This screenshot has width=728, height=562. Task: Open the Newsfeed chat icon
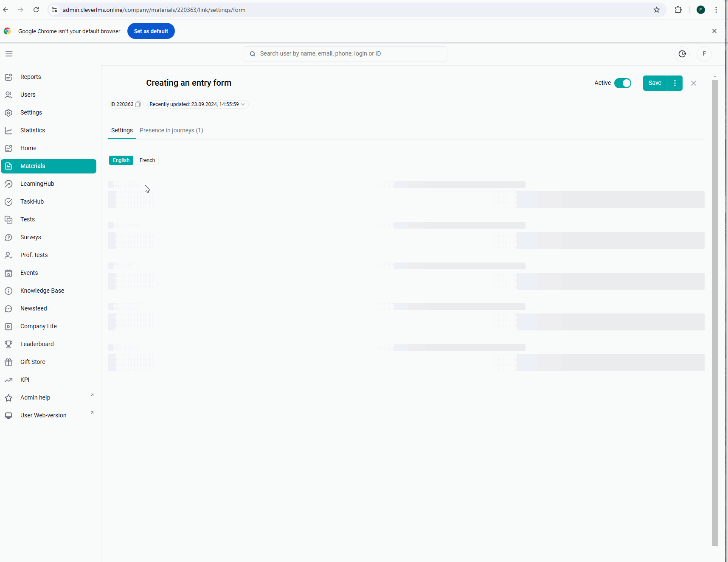[x=8, y=308]
